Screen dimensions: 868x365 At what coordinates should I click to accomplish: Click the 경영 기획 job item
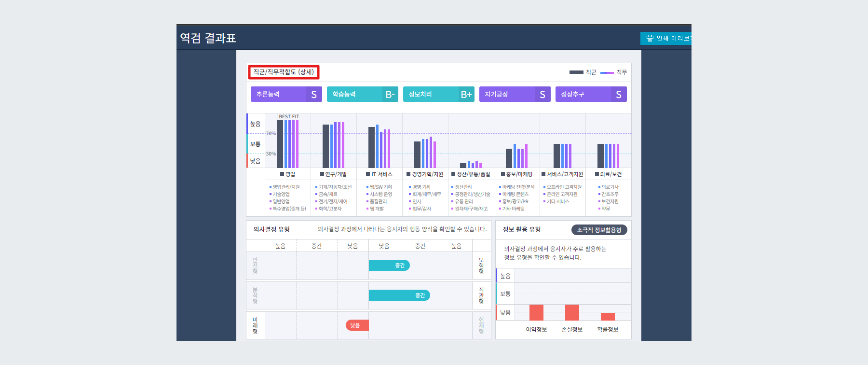420,187
